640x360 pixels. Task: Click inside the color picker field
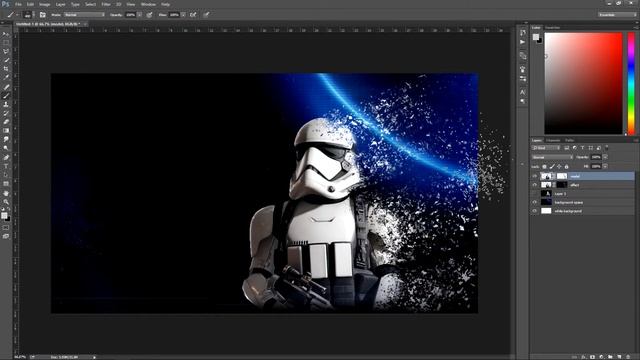point(583,83)
